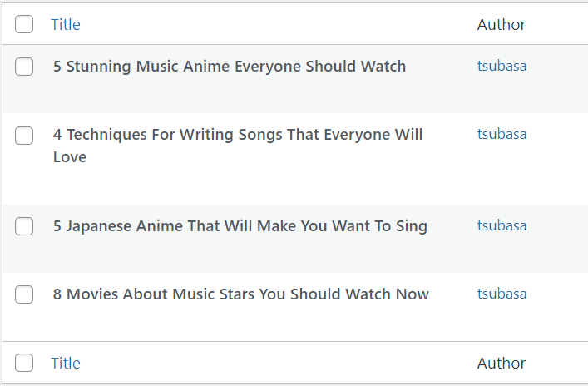Image resolution: width=588 pixels, height=386 pixels.
Task: Tick the checkbox for 5 Stunning Music Anime
Action: point(24,67)
